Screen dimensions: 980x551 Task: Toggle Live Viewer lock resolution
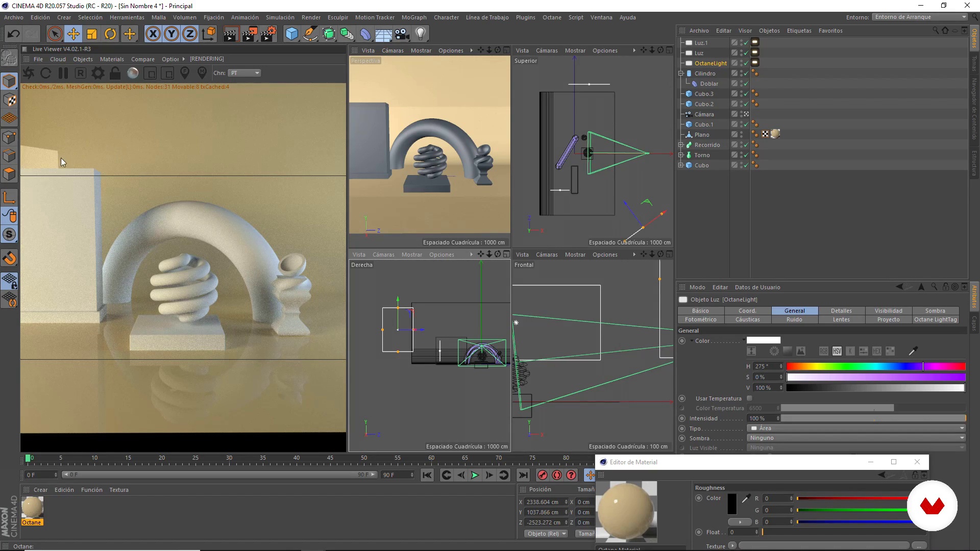[x=115, y=73]
